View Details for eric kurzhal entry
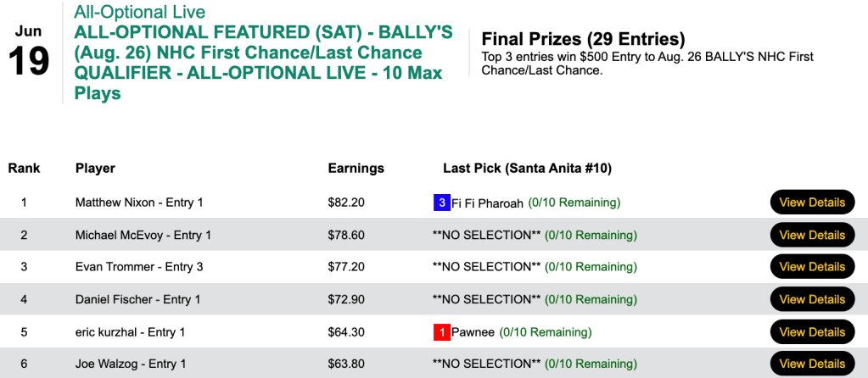 (x=812, y=332)
